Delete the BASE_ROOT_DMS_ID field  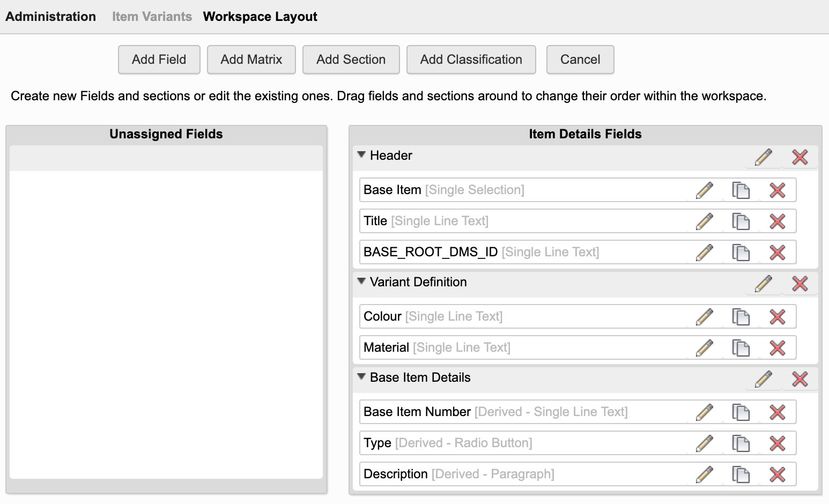[x=777, y=253]
